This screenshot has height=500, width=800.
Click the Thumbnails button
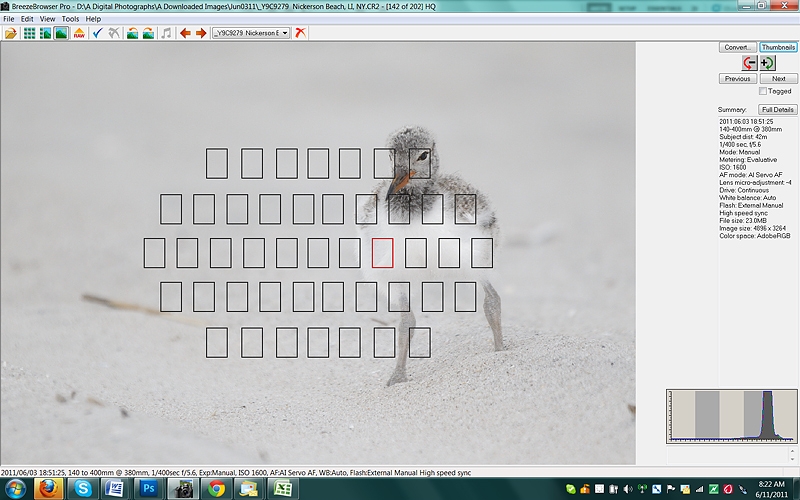click(778, 47)
